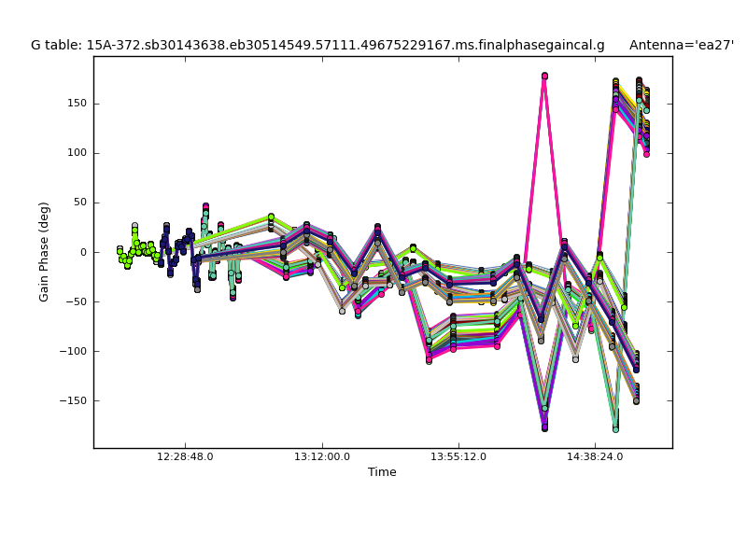
Task: Select the 13:12:00.0 time tick label
Action: click(322, 457)
